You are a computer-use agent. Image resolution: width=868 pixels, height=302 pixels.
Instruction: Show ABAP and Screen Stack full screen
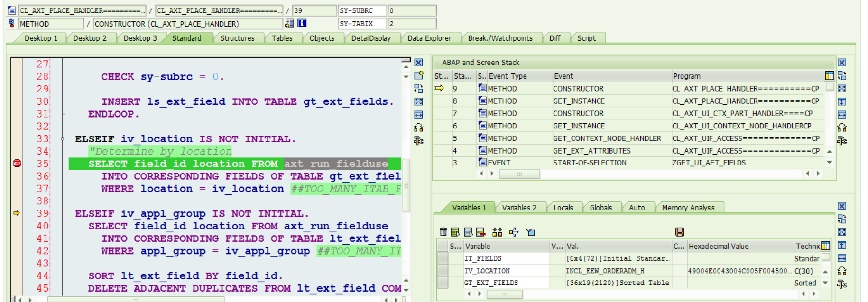(841, 89)
